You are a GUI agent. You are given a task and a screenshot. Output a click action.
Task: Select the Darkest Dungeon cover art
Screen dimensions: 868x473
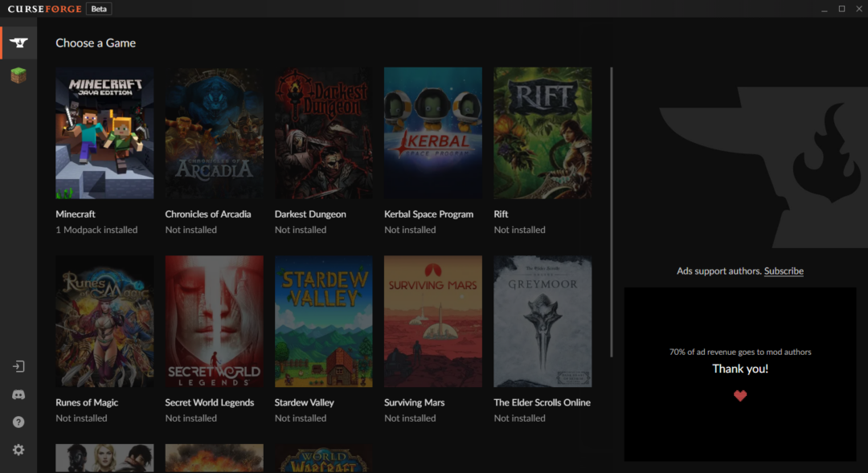[324, 133]
